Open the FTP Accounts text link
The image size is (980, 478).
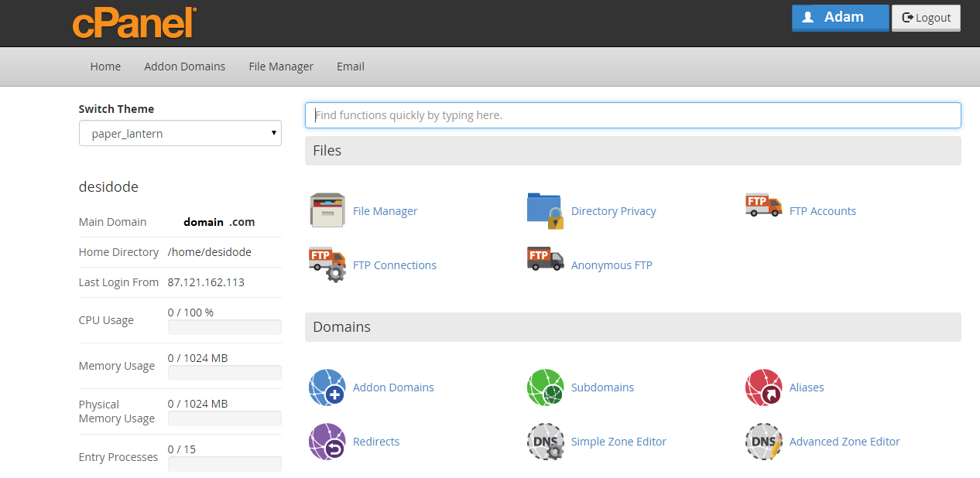823,211
